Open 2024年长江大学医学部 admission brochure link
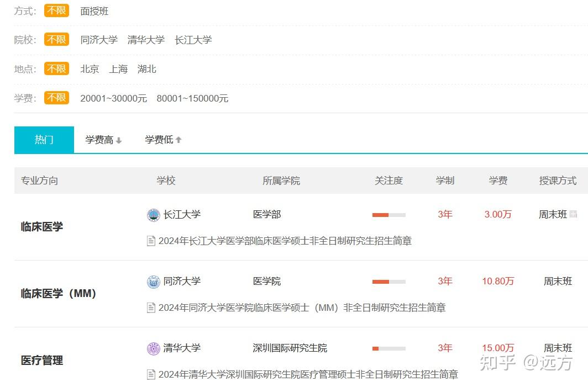The image size is (588, 387). click(285, 241)
